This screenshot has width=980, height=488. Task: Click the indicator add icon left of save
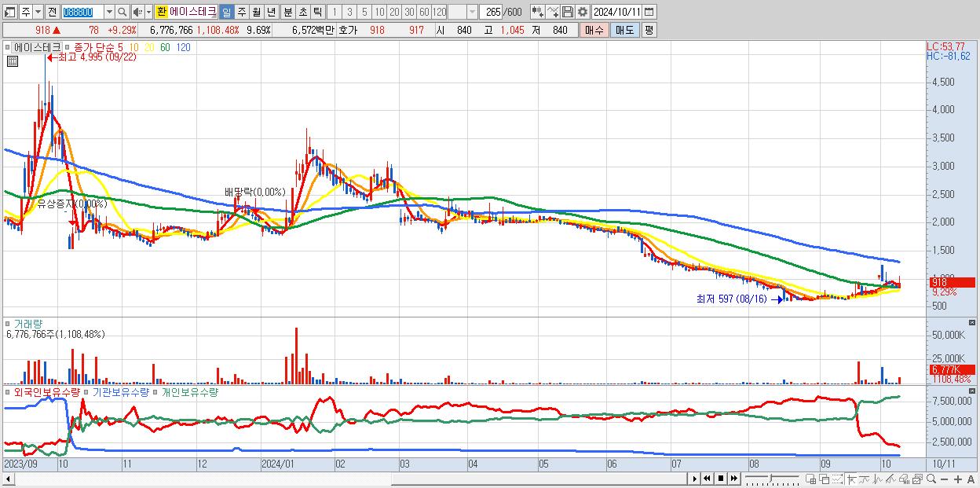tap(538, 12)
